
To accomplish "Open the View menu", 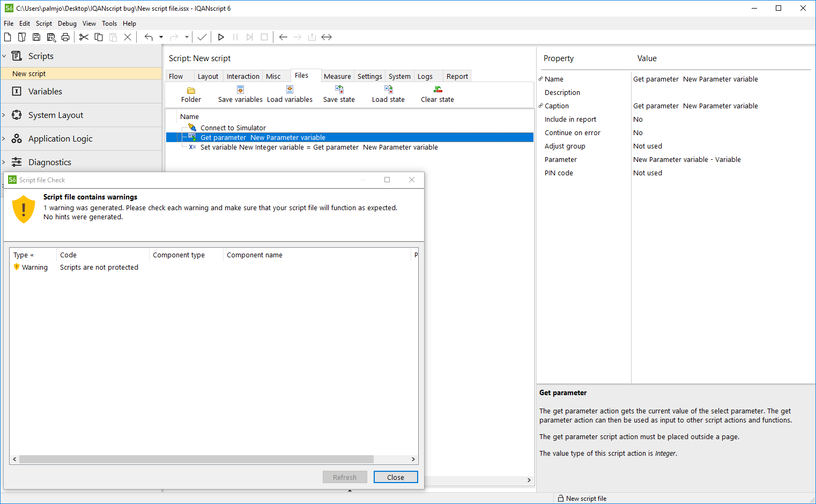I will 89,24.
